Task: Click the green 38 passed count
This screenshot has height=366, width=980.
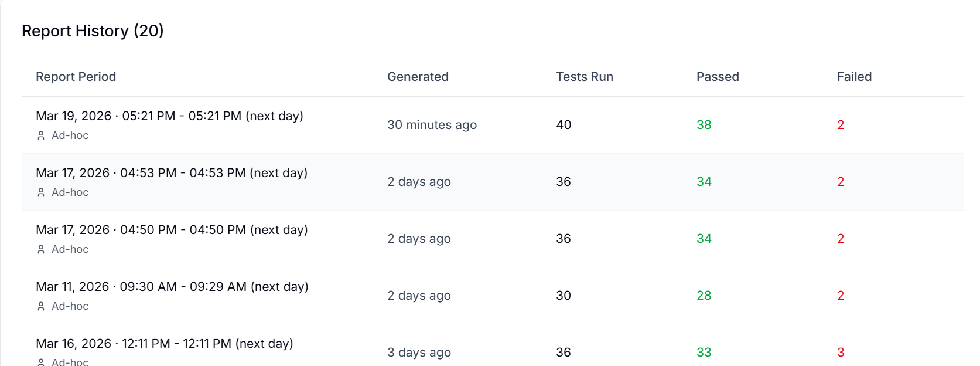Action: [x=704, y=125]
